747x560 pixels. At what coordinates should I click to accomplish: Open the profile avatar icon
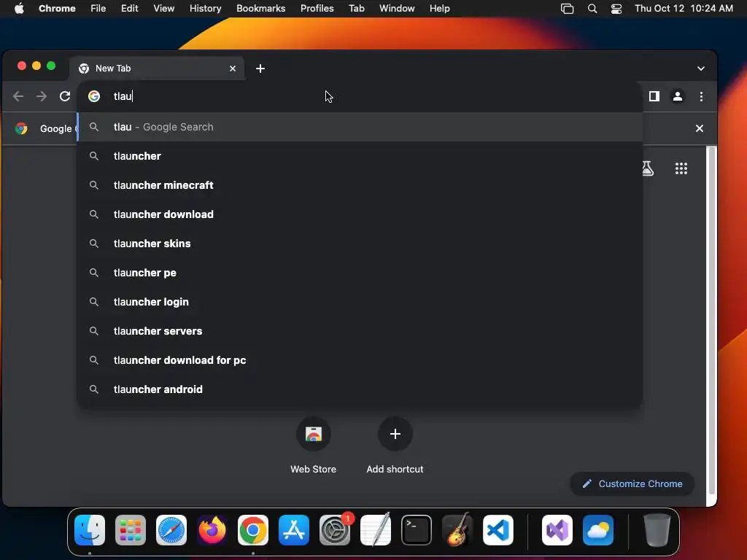[x=678, y=96]
